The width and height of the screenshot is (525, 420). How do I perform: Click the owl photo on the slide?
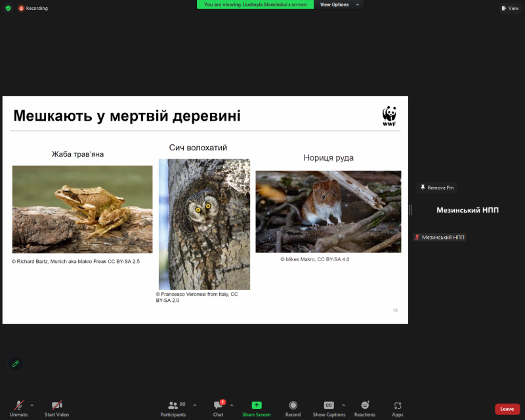(x=204, y=224)
